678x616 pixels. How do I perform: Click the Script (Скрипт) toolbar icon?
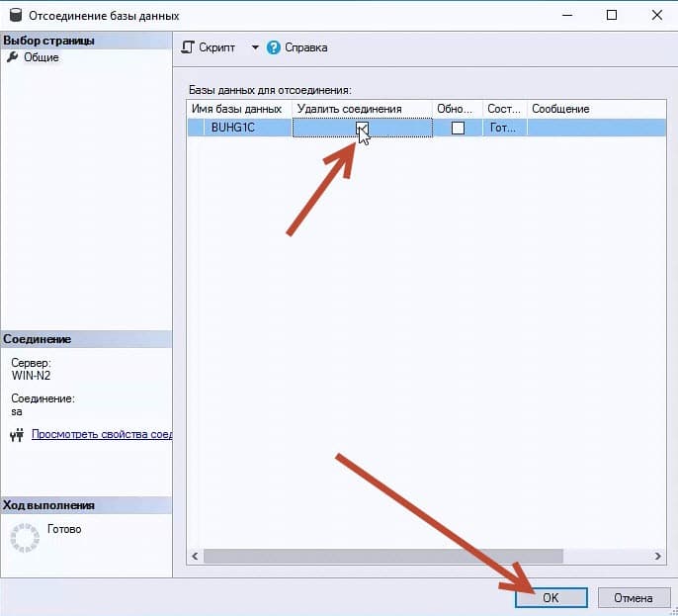(x=189, y=47)
